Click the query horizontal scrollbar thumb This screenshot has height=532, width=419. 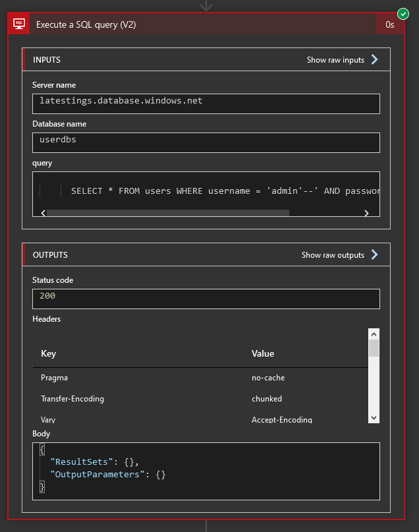(x=167, y=213)
